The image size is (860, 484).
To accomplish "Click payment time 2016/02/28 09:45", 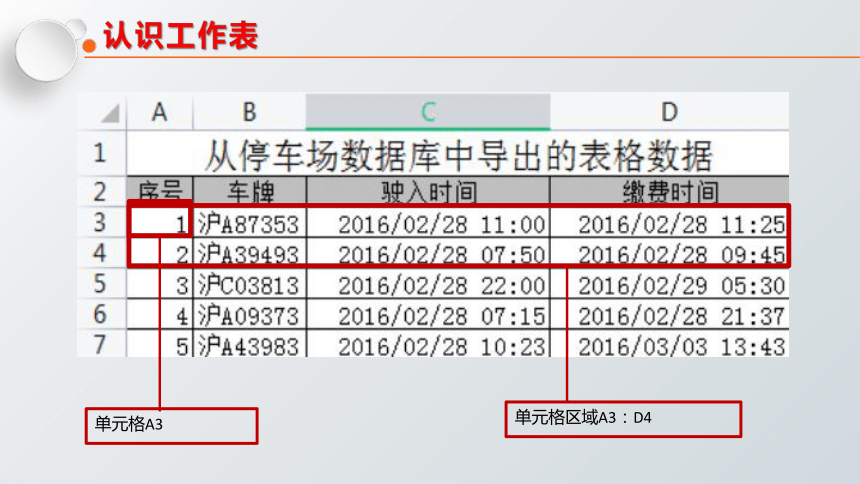I will pyautogui.click(x=669, y=253).
